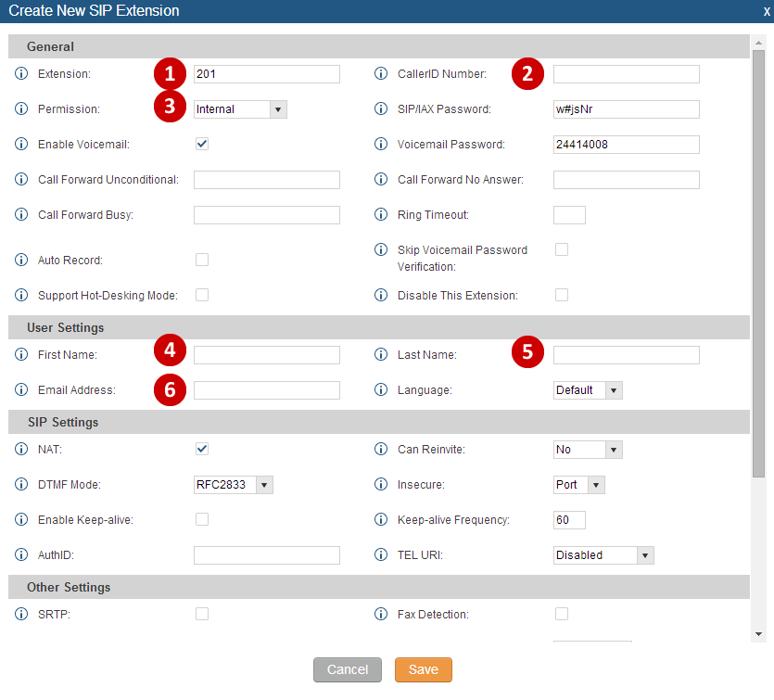Click the First Name input field
This screenshot has height=700, width=774.
(x=267, y=355)
